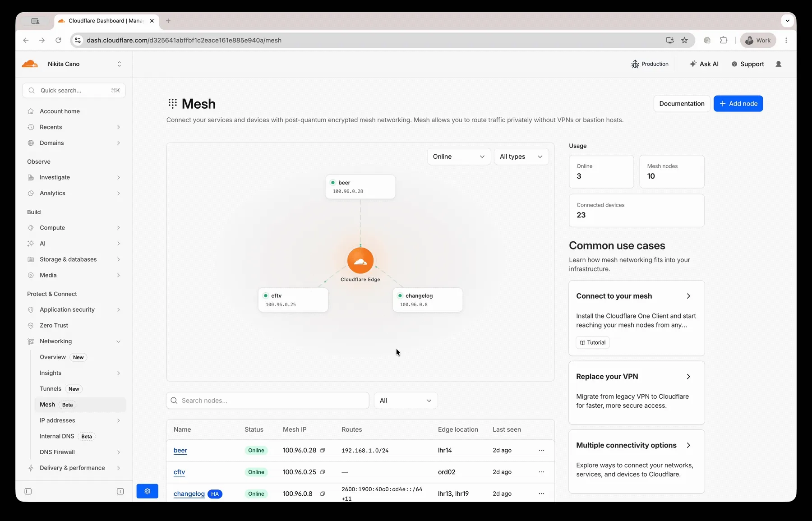Copy the 100.96.0.25 mesh IP

[x=323, y=472]
